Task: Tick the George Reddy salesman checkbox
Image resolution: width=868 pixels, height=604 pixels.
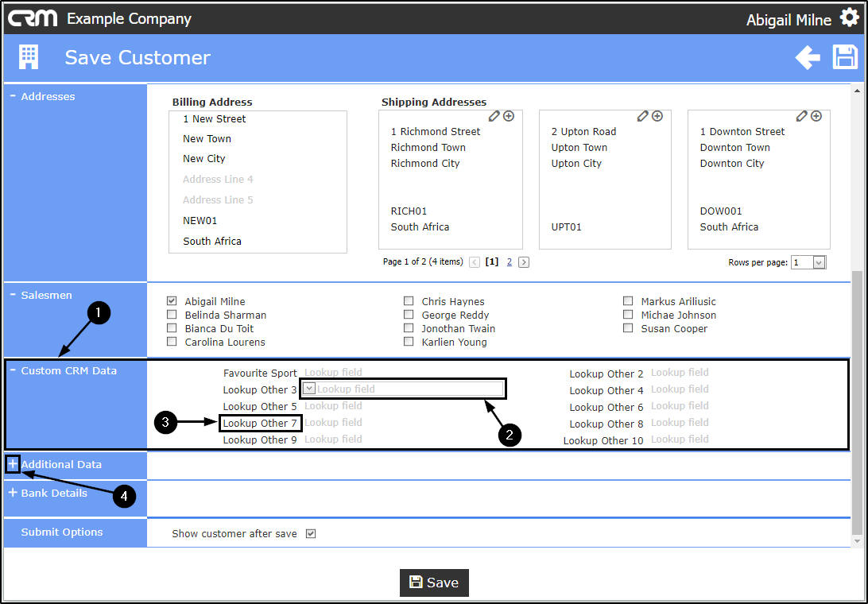Action: [409, 315]
